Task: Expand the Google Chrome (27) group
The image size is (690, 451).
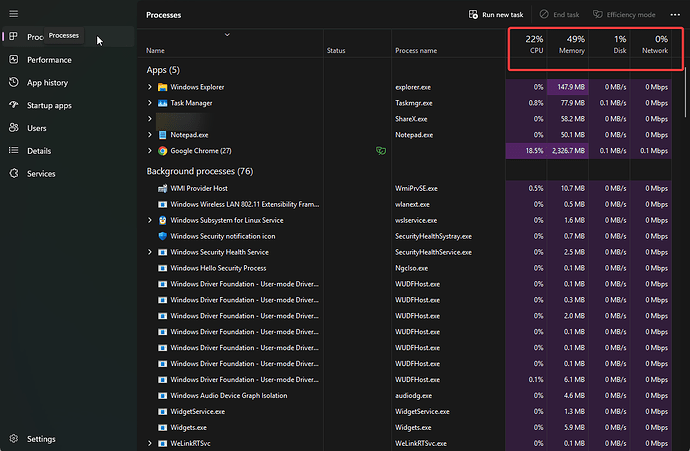Action: pos(150,150)
